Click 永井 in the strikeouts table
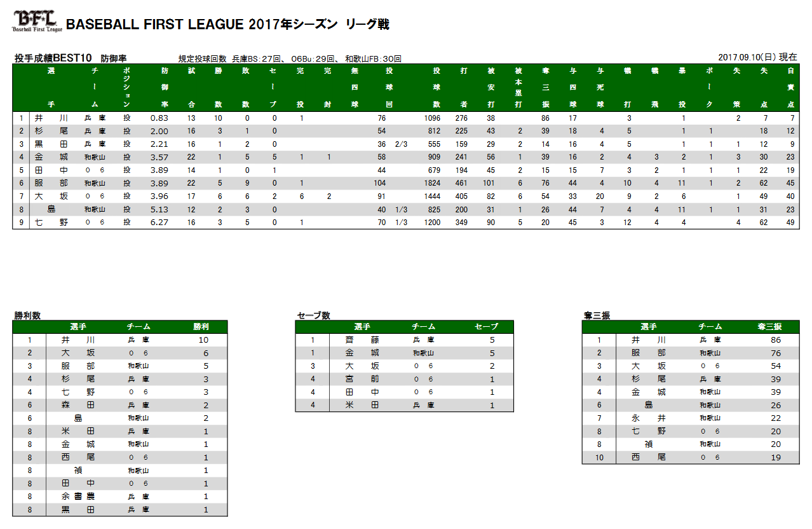The height and width of the screenshot is (529, 812). (648, 418)
